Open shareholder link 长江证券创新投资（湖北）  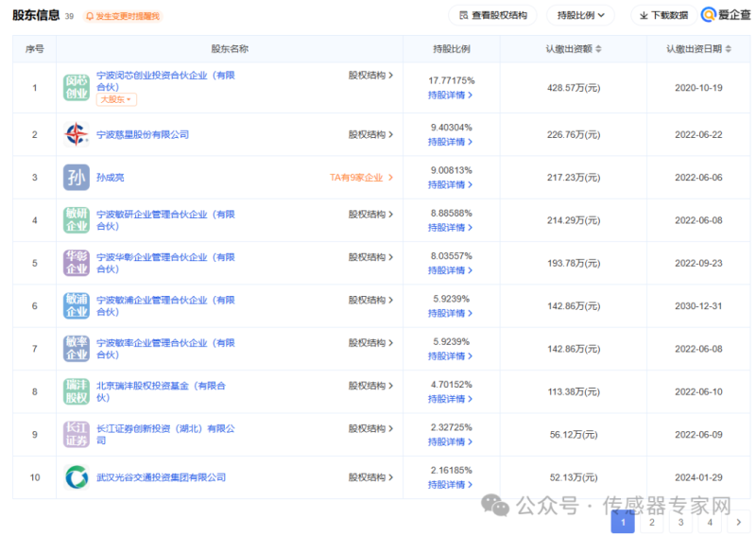click(165, 434)
